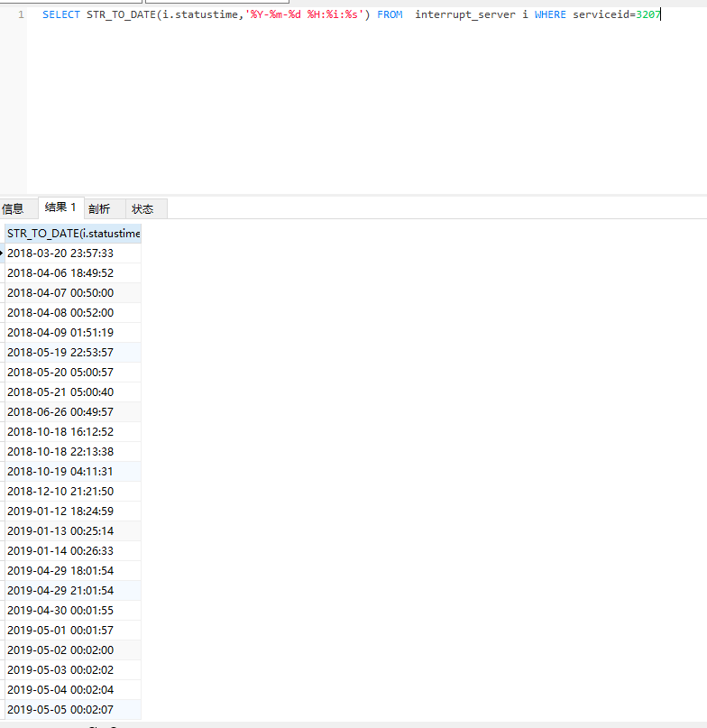Switch to the 状态 status tab
The image size is (707, 728).
tap(142, 208)
